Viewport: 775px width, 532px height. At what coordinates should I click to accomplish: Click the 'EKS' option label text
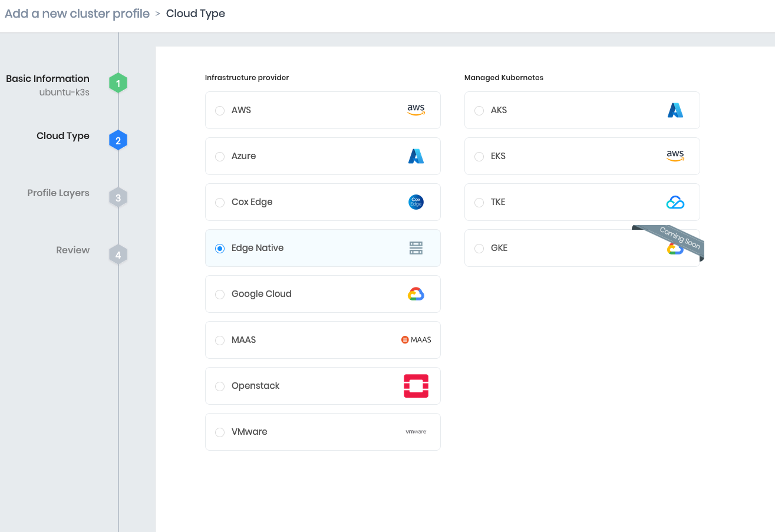(498, 156)
